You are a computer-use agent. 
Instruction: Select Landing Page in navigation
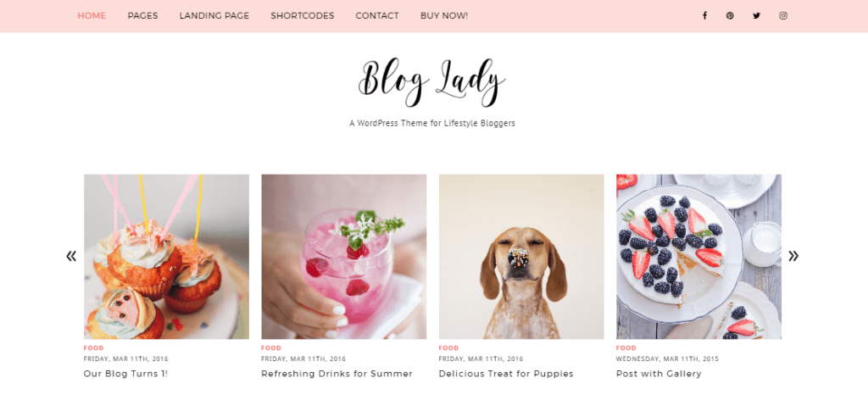tap(214, 15)
